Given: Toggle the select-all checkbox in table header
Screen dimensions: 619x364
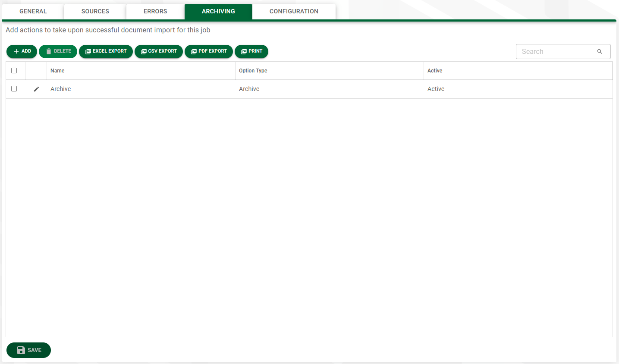Looking at the screenshot, I should click(14, 71).
